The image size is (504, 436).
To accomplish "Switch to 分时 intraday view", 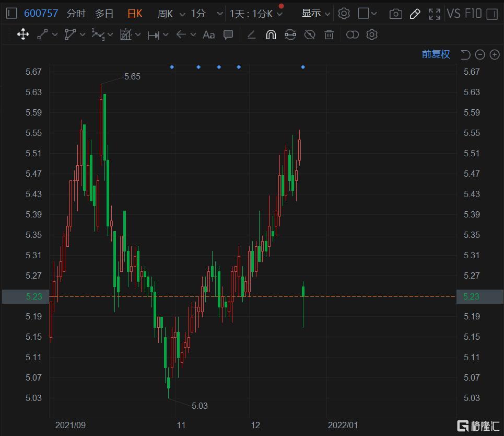I will [x=76, y=14].
